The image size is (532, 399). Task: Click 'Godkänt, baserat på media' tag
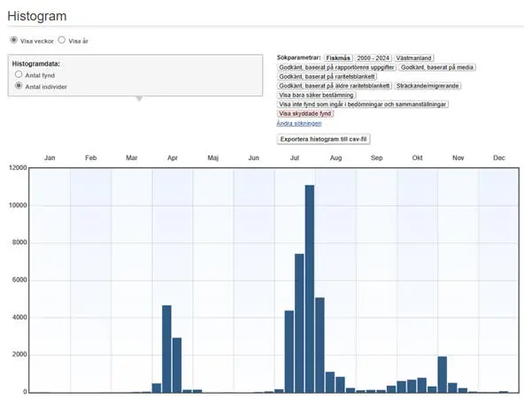click(439, 67)
